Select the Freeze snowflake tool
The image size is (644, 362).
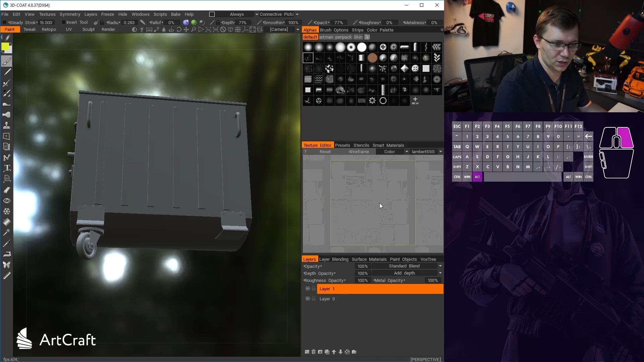(x=7, y=212)
